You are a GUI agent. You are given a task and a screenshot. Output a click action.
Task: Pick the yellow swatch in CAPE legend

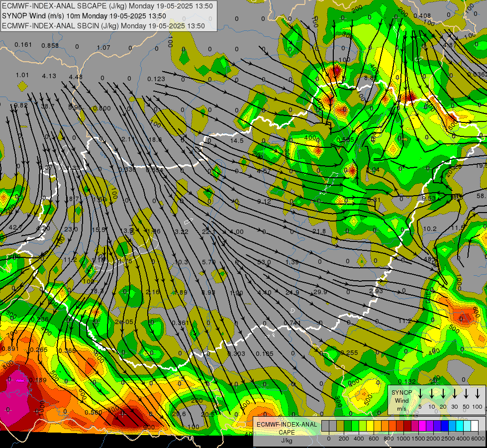370,426
